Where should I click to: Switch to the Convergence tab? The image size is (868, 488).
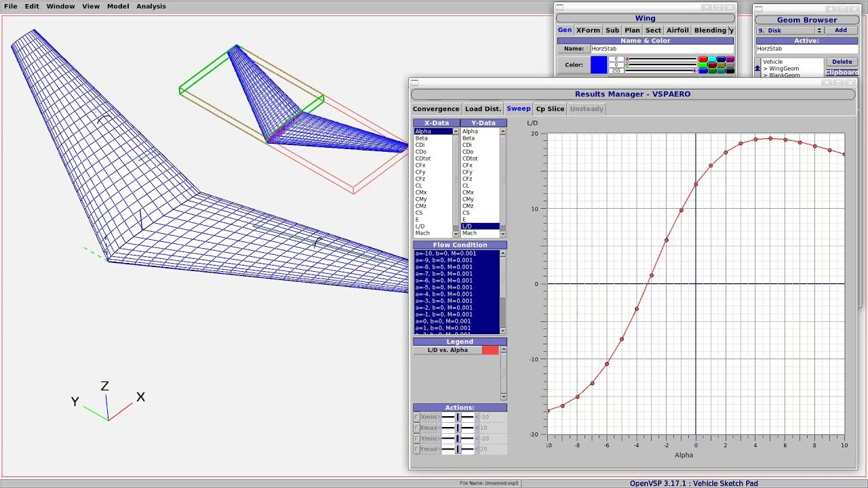click(x=436, y=108)
